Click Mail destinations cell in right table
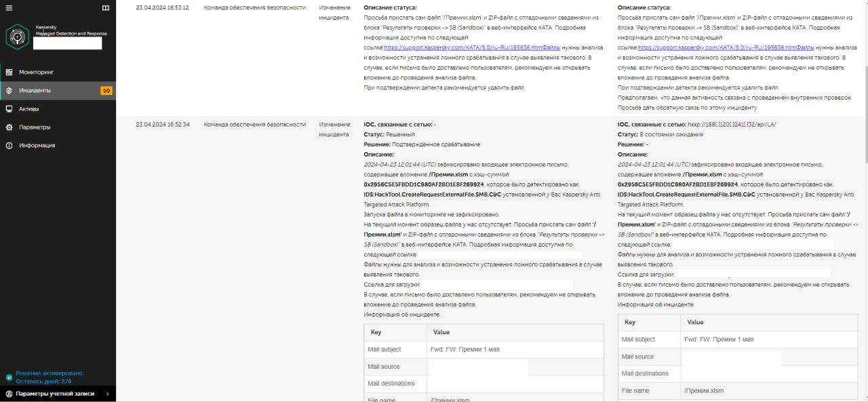868x402 pixels. [650, 374]
